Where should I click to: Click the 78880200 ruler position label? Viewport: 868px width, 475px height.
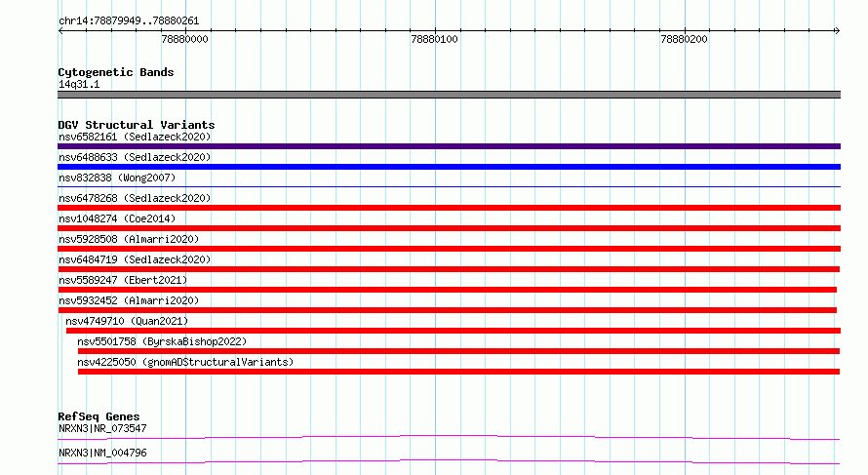[x=685, y=39]
